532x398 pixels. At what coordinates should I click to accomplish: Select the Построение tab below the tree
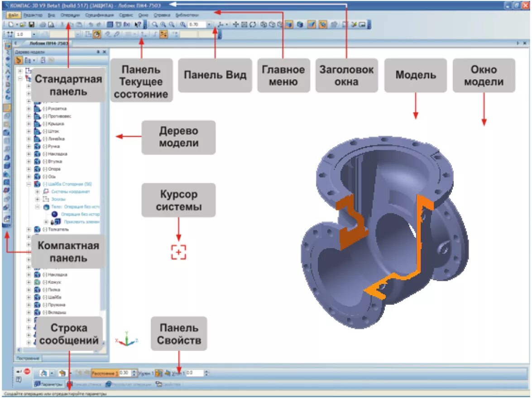(28, 359)
